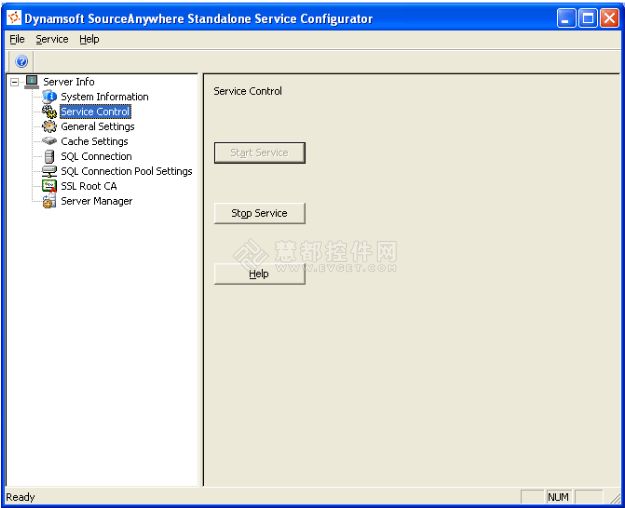Click the Cache Settings drive icon
This screenshot has height=508, width=625.
pyautogui.click(x=49, y=141)
